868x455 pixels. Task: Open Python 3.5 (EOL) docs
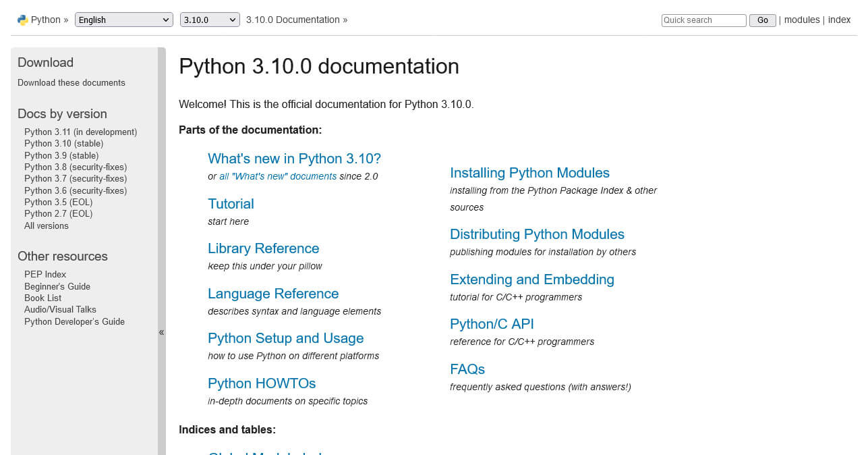coord(59,202)
